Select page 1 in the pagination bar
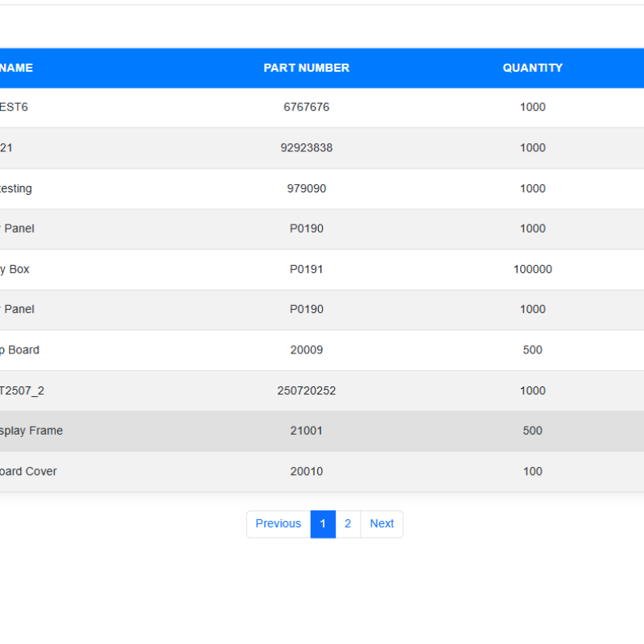This screenshot has height=644, width=644. (x=323, y=524)
